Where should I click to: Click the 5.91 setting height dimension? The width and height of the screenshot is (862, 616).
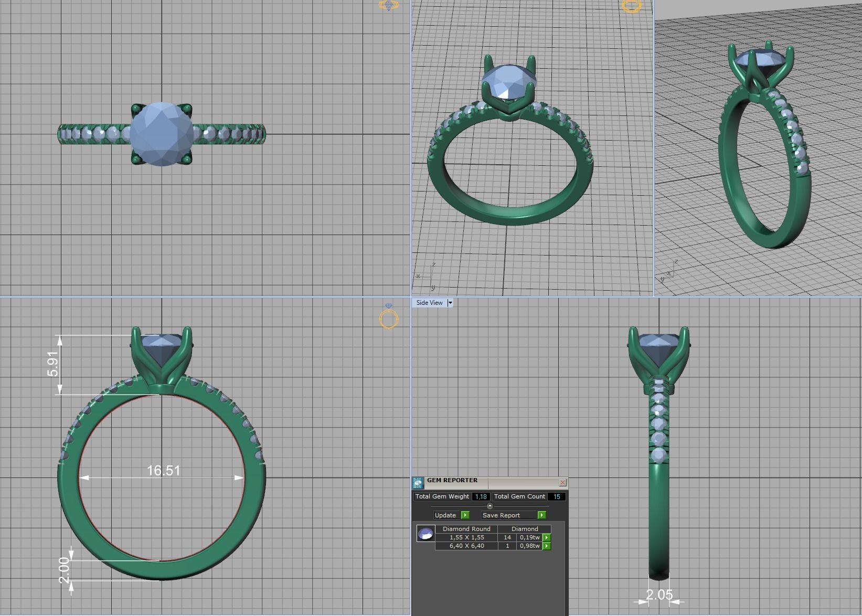click(x=53, y=364)
